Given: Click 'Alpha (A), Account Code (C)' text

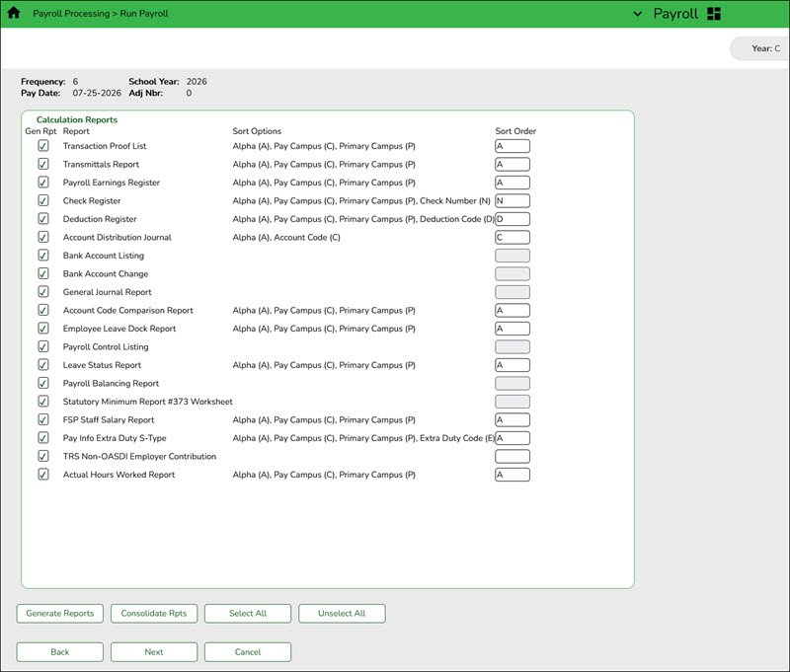Looking at the screenshot, I should tap(286, 237).
